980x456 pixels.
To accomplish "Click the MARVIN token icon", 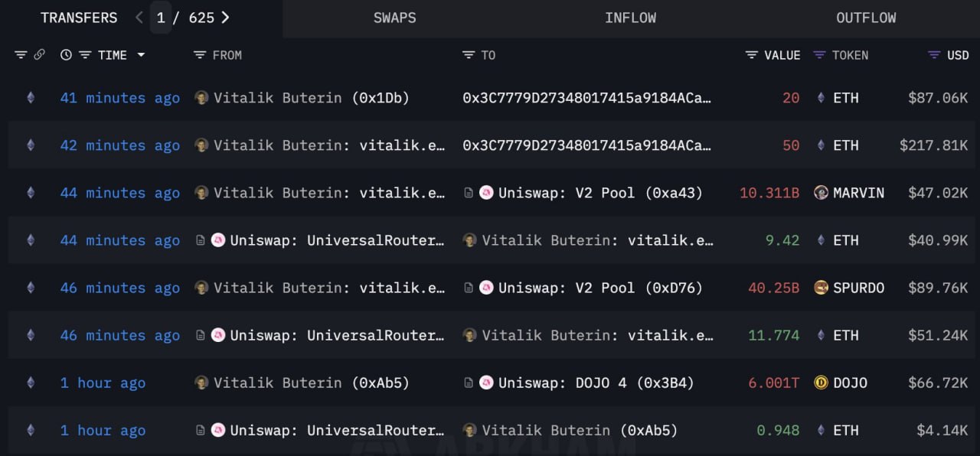I will tap(821, 193).
